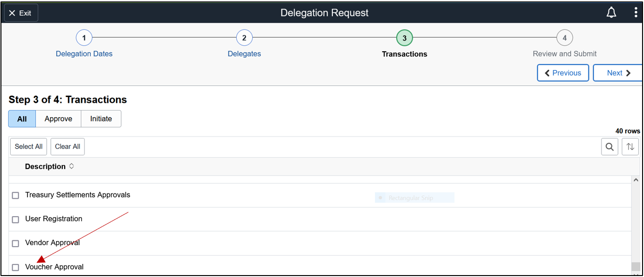This screenshot has height=277, width=644.
Task: Click step 2 circle for Delegates
Action: [x=244, y=38]
